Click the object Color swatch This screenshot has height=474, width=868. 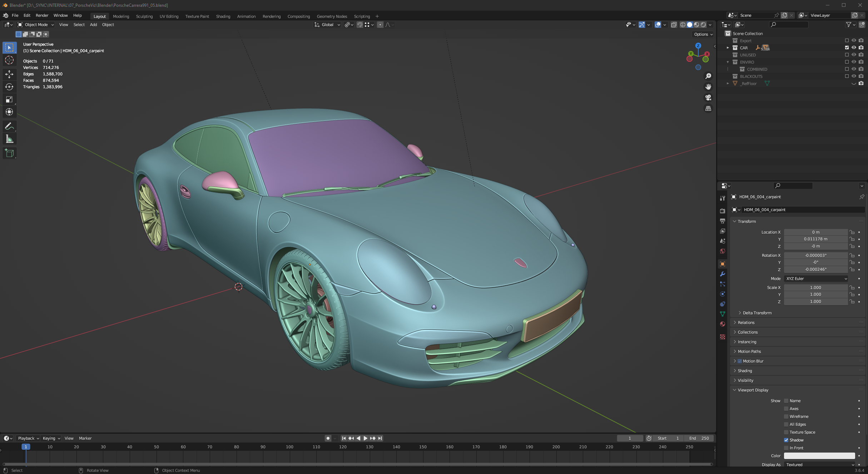tap(819, 456)
